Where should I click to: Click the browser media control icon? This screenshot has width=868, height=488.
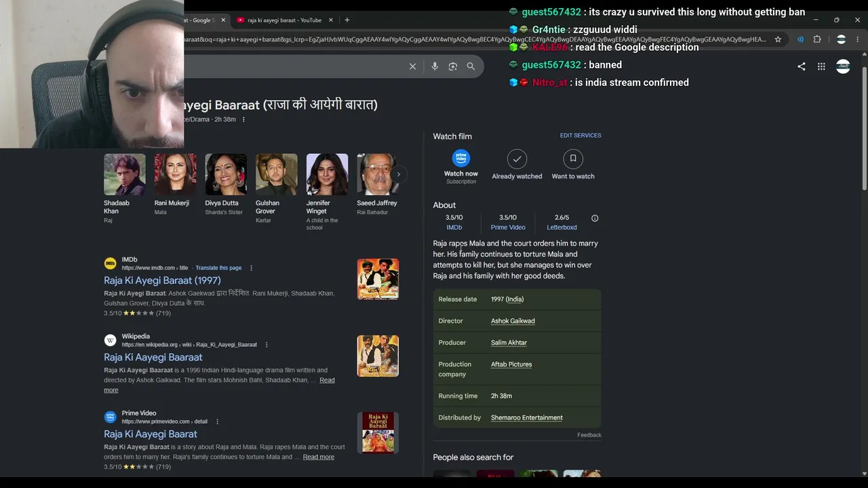click(800, 39)
